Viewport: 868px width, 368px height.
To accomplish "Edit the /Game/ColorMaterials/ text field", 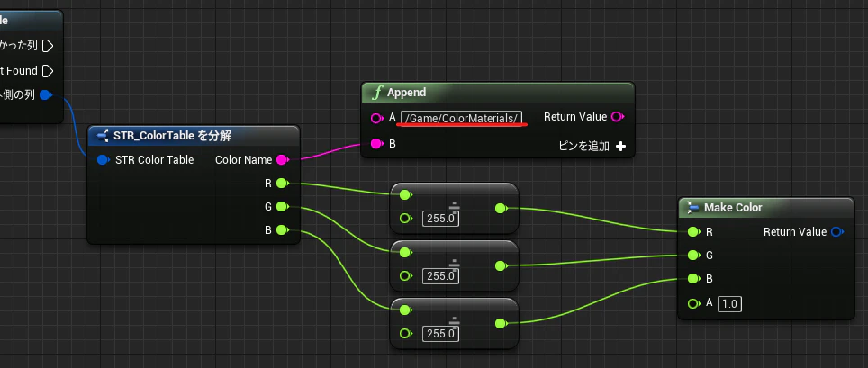I will pos(462,117).
